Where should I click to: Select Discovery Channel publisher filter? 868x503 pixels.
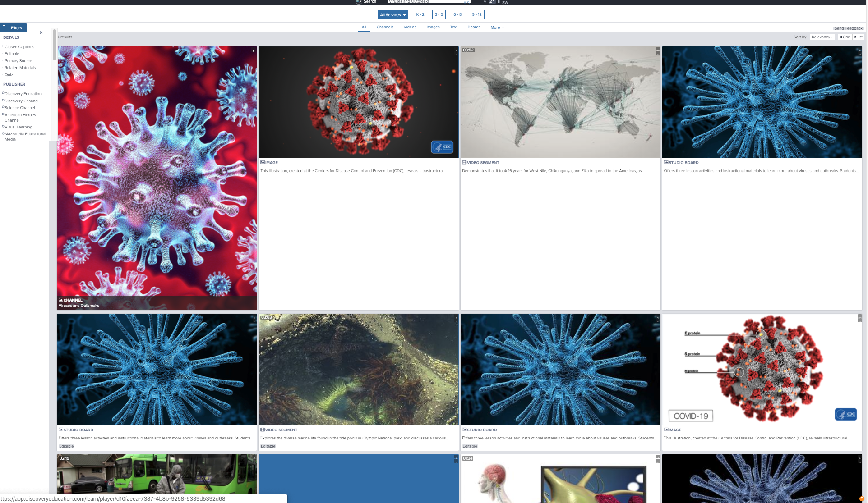pyautogui.click(x=21, y=101)
